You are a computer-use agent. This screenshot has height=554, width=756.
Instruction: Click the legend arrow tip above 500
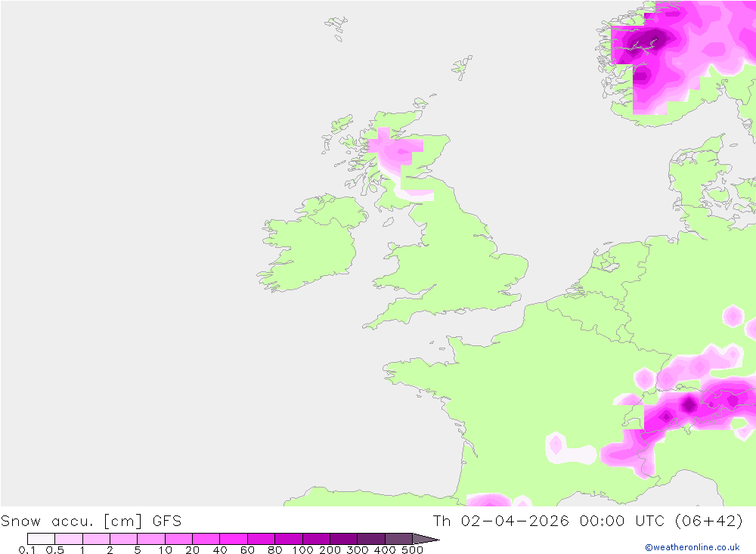click(x=426, y=539)
